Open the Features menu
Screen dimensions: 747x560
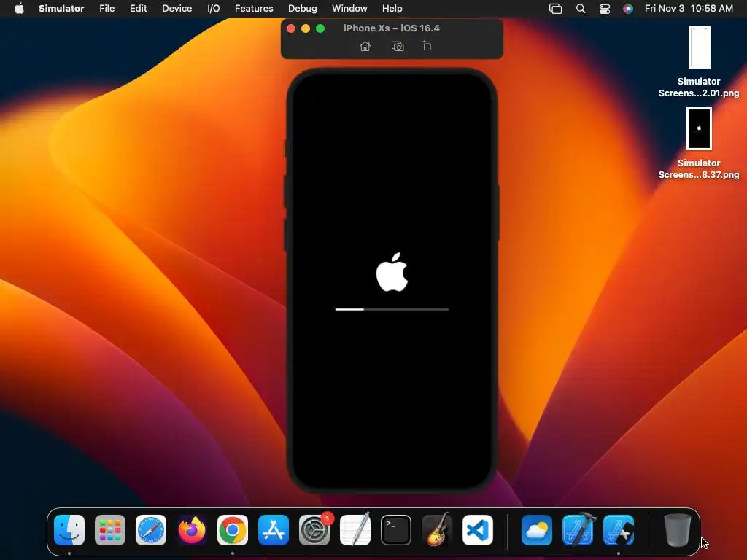pos(254,8)
